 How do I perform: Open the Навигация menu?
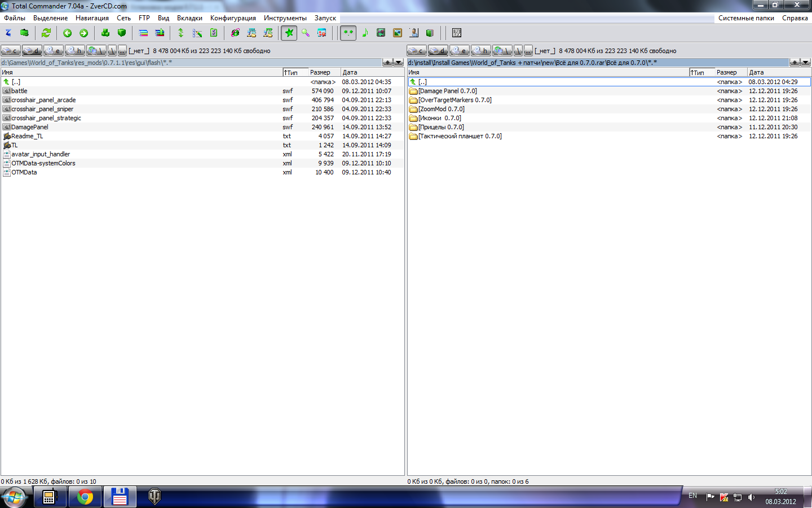[x=92, y=18]
